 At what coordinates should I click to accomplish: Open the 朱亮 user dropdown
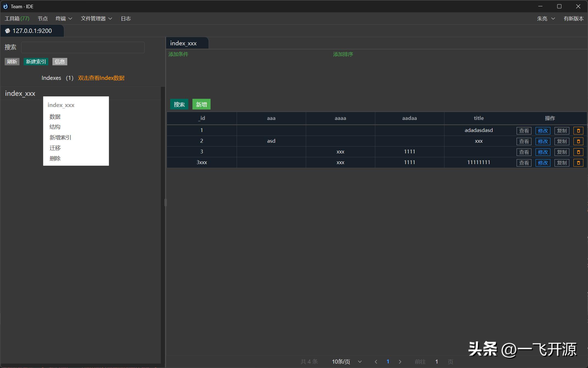pos(546,18)
